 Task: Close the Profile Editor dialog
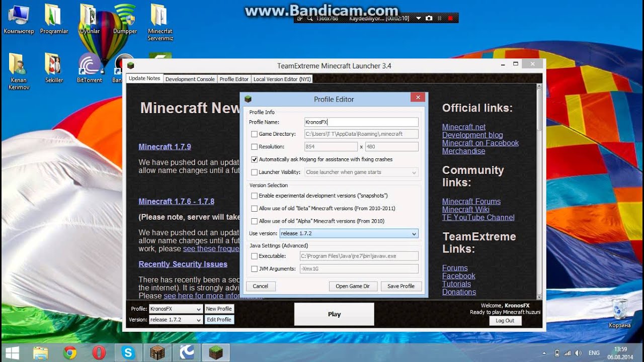click(x=418, y=98)
